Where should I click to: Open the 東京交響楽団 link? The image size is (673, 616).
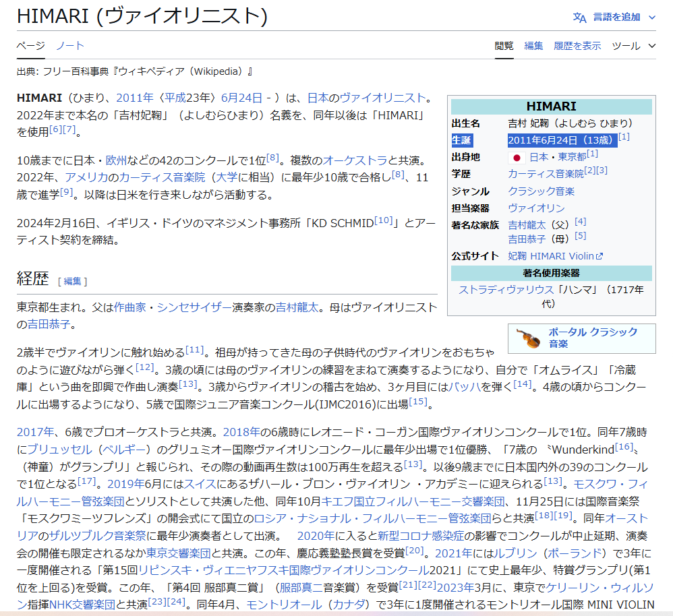coord(178,553)
